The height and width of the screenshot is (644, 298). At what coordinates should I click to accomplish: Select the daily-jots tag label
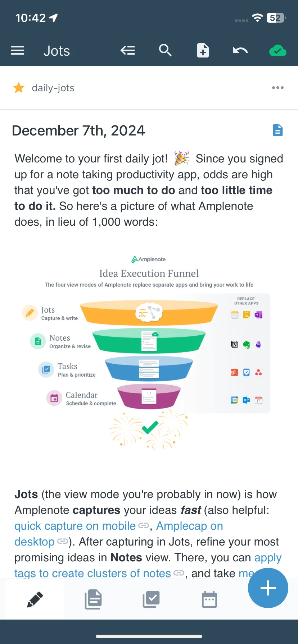[53, 88]
